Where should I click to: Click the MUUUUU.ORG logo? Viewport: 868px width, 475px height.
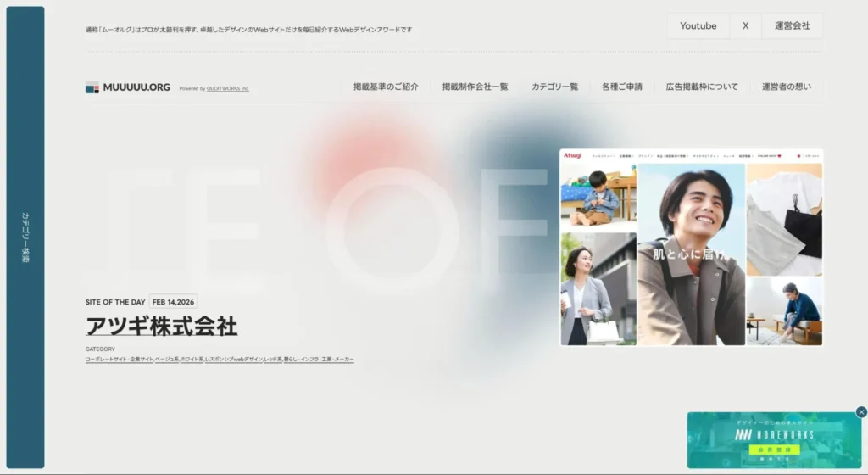(x=128, y=87)
